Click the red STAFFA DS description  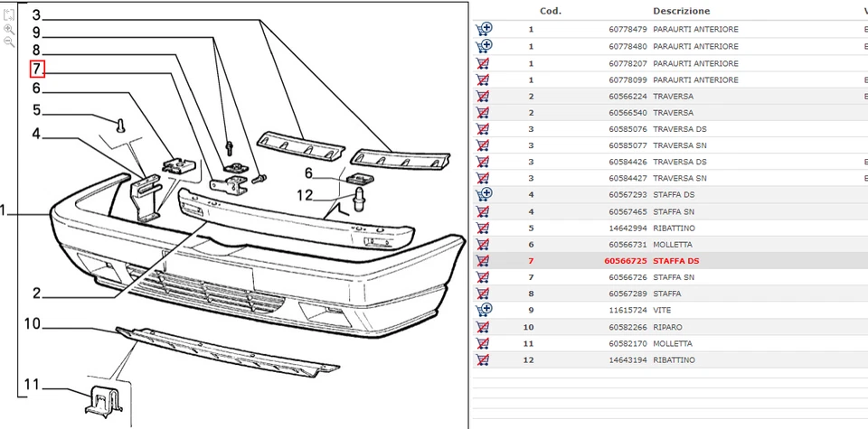click(x=676, y=261)
